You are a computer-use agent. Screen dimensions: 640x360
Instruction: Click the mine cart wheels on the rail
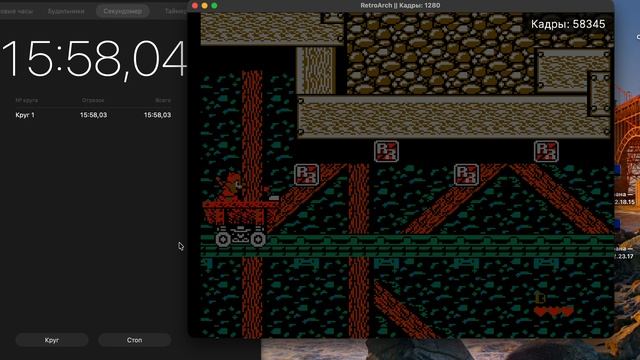pos(240,237)
